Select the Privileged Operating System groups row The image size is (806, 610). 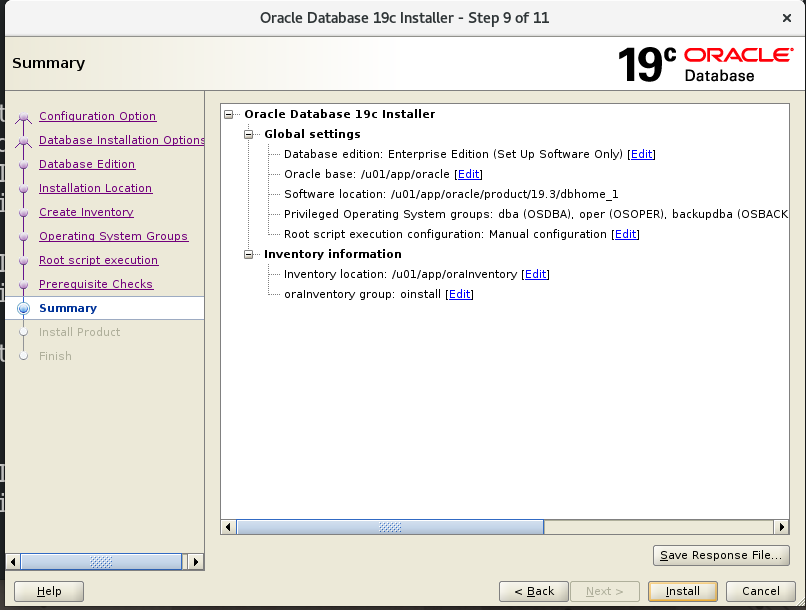coord(536,214)
